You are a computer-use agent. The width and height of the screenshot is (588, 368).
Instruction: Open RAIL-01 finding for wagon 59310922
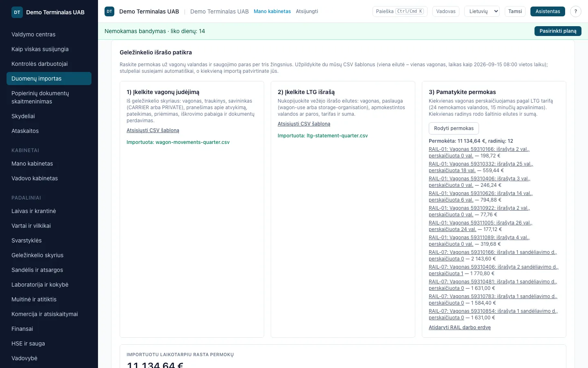(x=479, y=211)
